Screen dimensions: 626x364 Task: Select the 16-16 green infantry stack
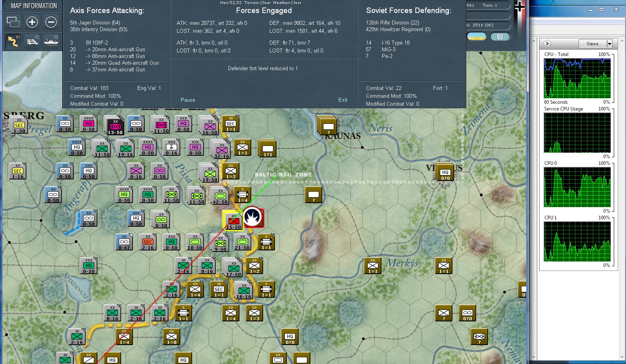(244, 290)
